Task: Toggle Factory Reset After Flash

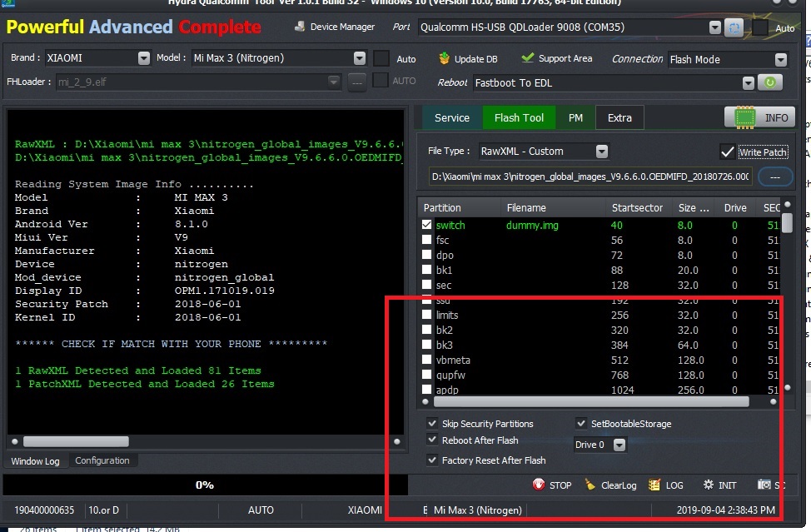Action: coord(432,460)
